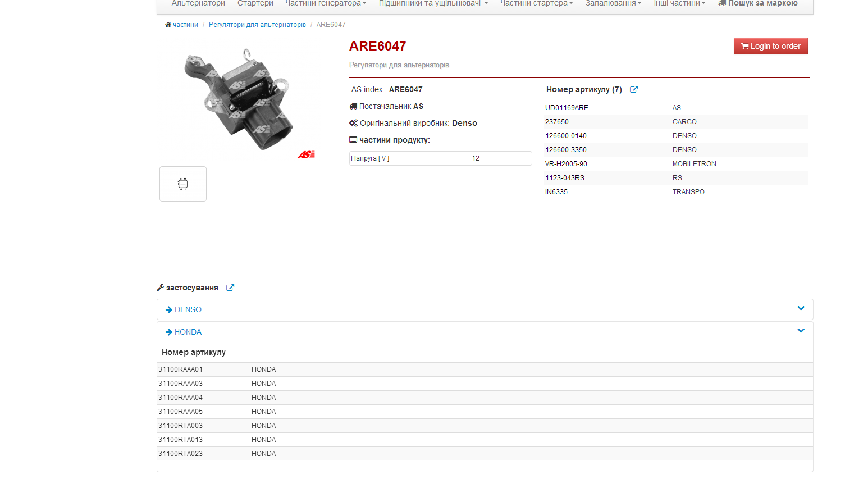Image resolution: width=868 pixels, height=479 pixels.
Task: Click article number 126600-0140
Action: point(566,136)
